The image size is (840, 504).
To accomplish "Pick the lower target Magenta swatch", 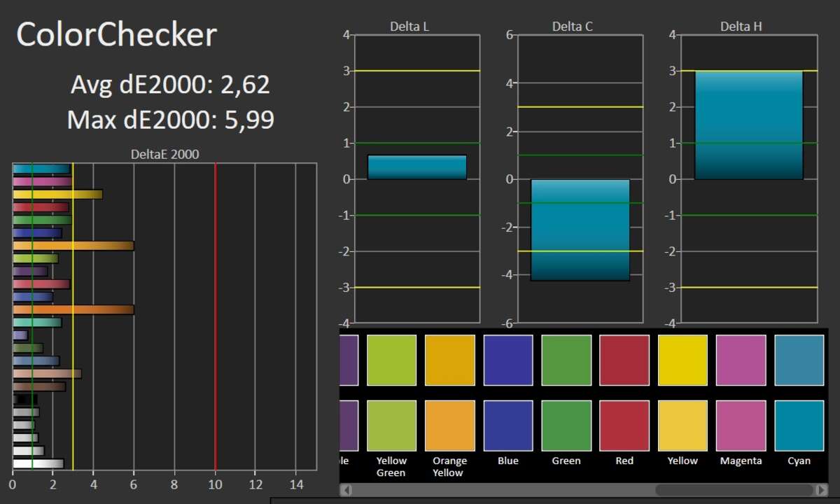I will tap(741, 426).
